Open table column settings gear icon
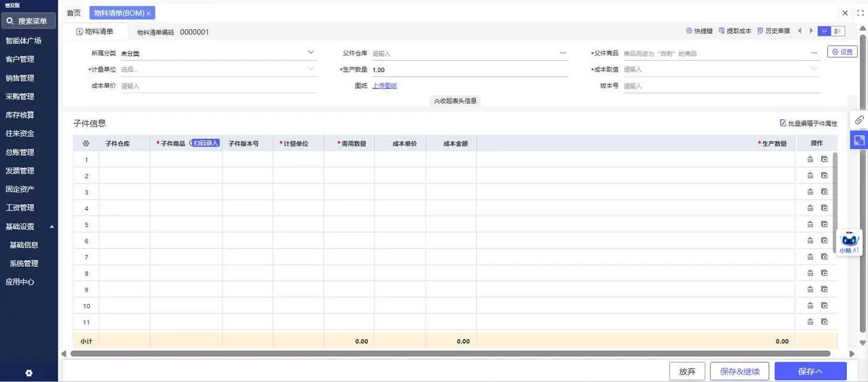868x382 pixels. coord(85,143)
